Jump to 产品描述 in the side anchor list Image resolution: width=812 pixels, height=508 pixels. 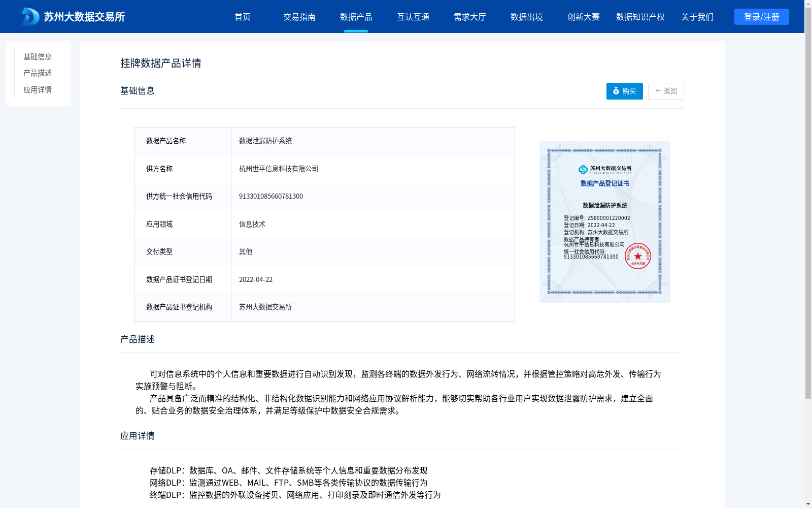point(38,73)
